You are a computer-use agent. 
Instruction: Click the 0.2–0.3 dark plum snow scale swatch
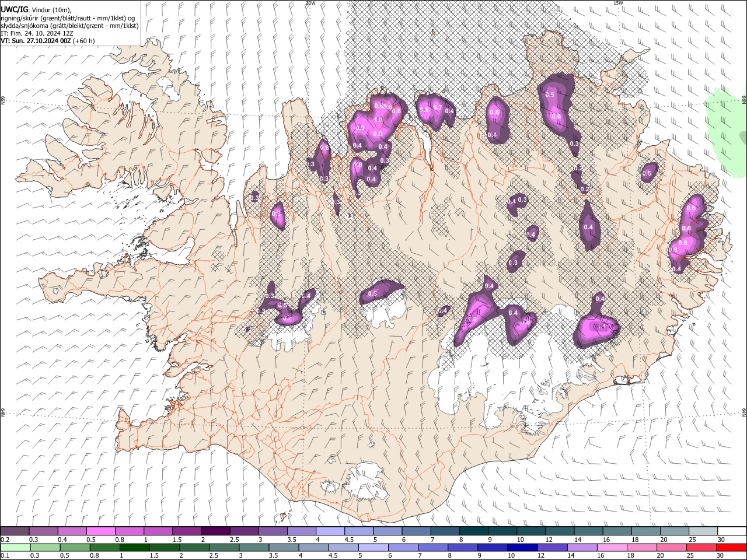pos(15,531)
